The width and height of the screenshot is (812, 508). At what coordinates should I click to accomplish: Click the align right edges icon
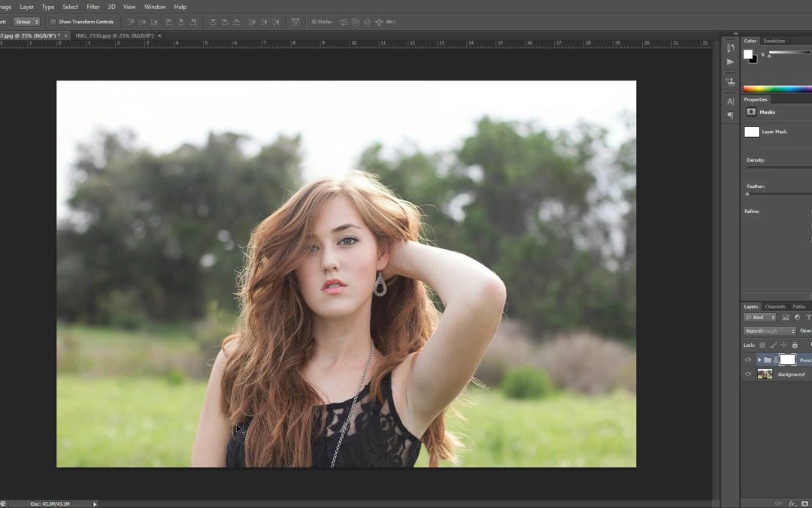coord(192,22)
